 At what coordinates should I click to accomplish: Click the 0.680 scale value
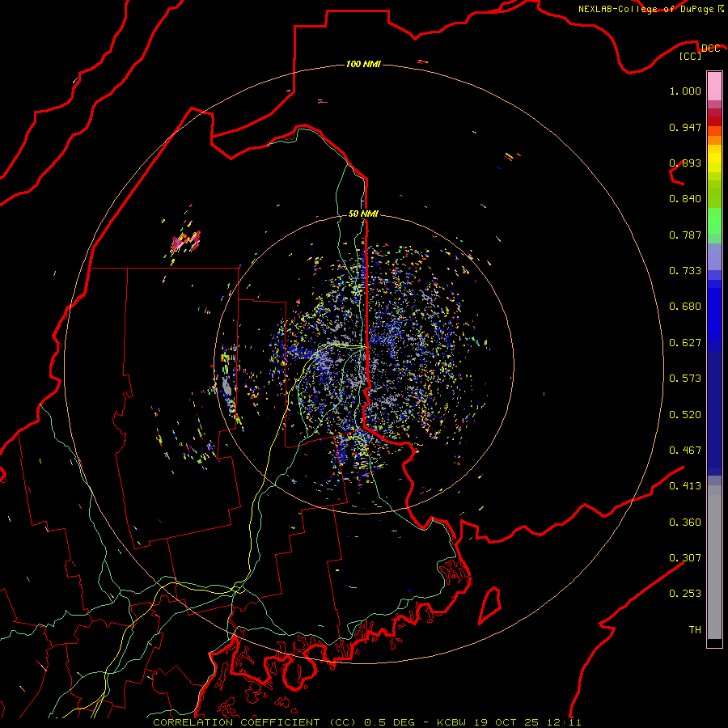click(x=685, y=307)
